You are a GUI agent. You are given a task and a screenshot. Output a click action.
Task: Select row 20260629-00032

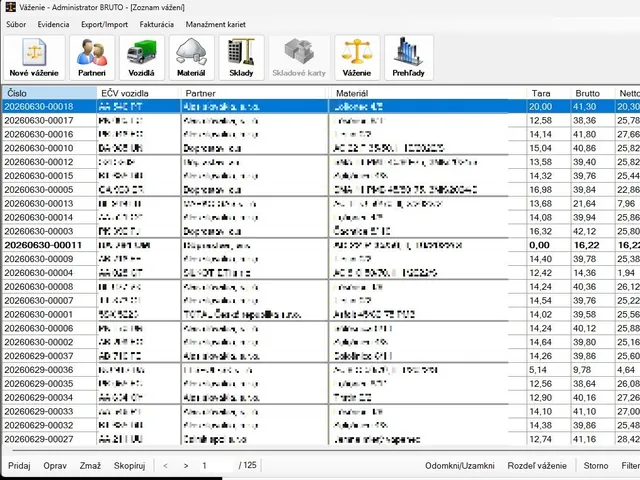click(x=321, y=426)
